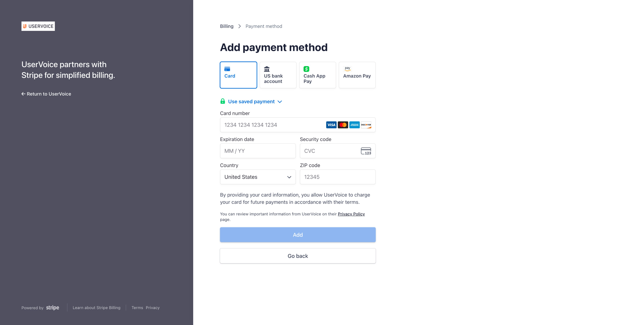Open the Country dropdown
644x325 pixels.
pyautogui.click(x=257, y=177)
